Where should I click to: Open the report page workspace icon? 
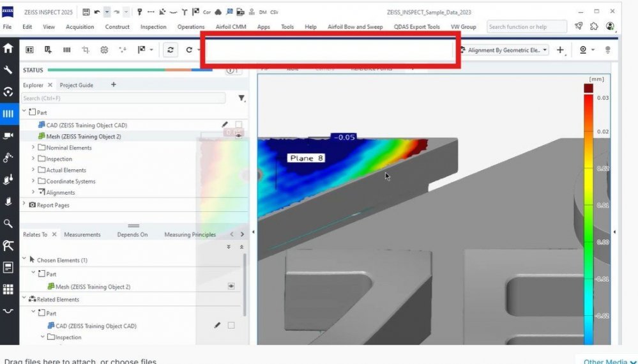pos(8,267)
